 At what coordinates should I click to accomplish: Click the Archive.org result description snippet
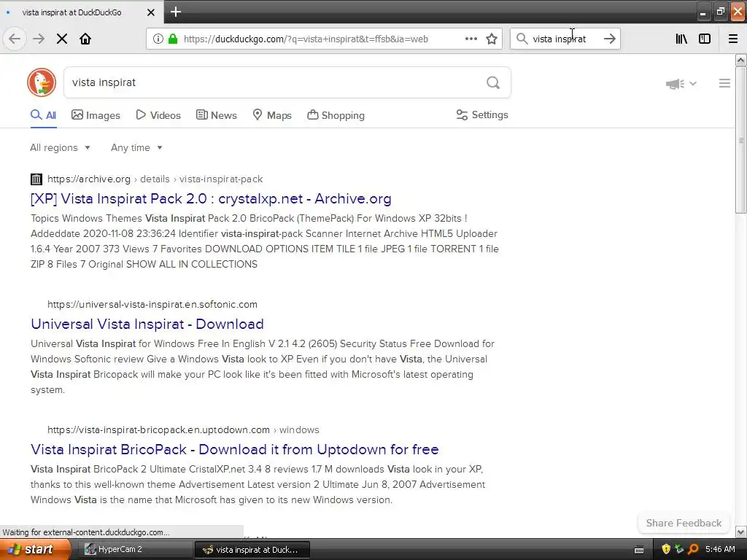(x=264, y=241)
